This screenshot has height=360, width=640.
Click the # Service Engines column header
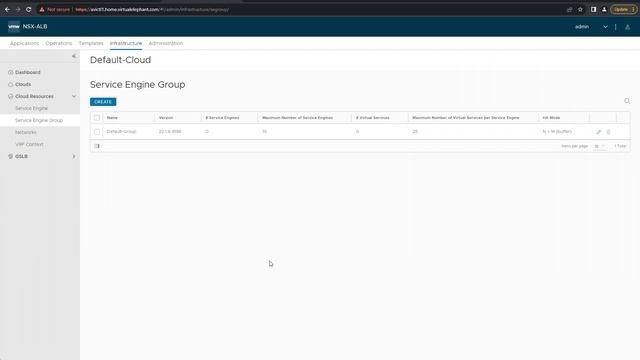tap(222, 118)
